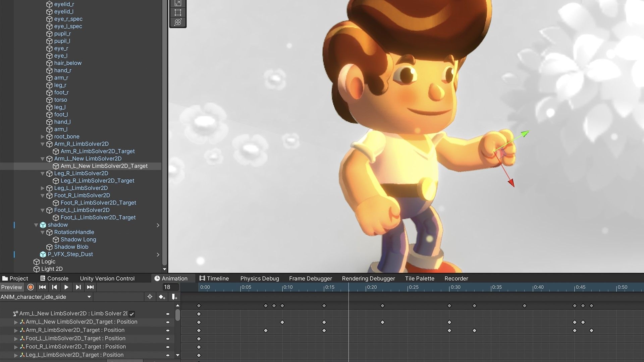This screenshot has height=362, width=644.
Task: Click the step forward playback button
Action: pyautogui.click(x=77, y=287)
